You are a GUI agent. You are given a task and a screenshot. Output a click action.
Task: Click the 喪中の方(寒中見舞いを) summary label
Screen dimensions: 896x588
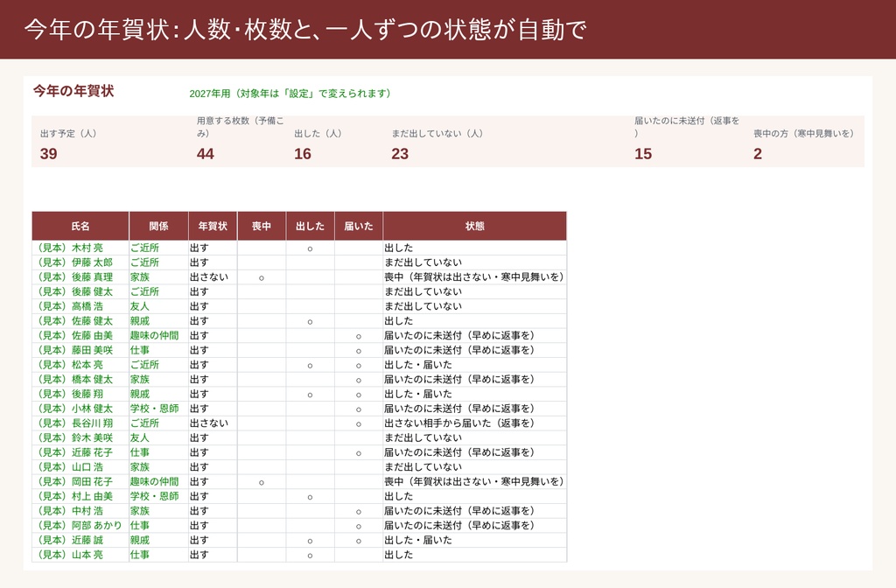803,134
